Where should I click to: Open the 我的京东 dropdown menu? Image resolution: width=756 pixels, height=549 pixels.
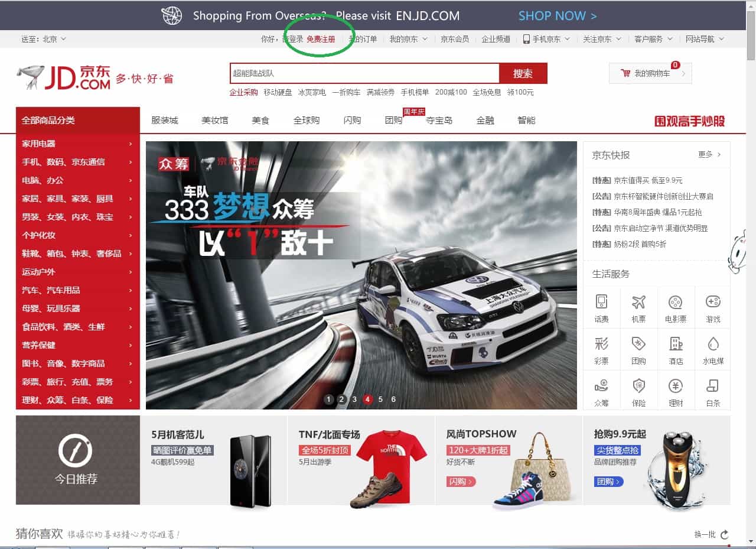408,39
